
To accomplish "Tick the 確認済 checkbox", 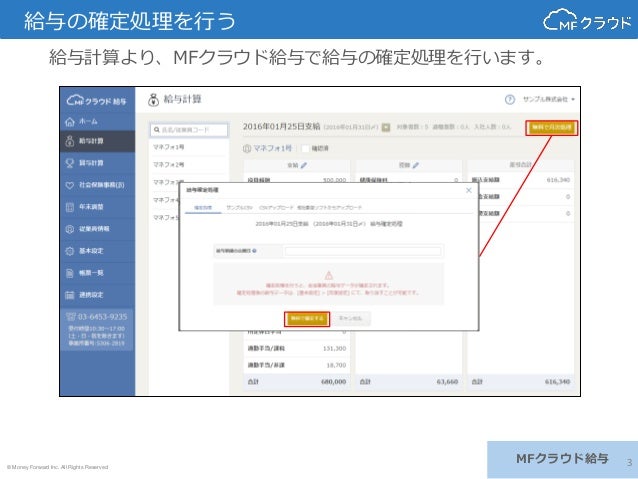I will pos(305,149).
